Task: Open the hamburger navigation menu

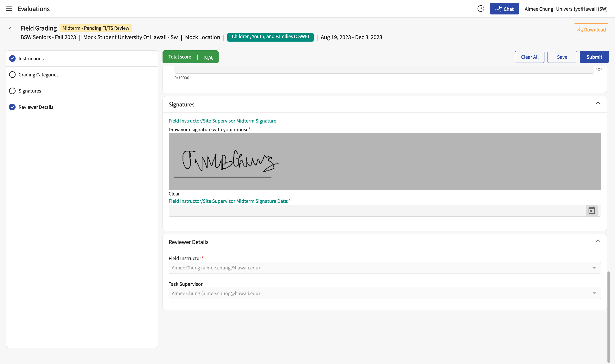Action: (x=9, y=9)
